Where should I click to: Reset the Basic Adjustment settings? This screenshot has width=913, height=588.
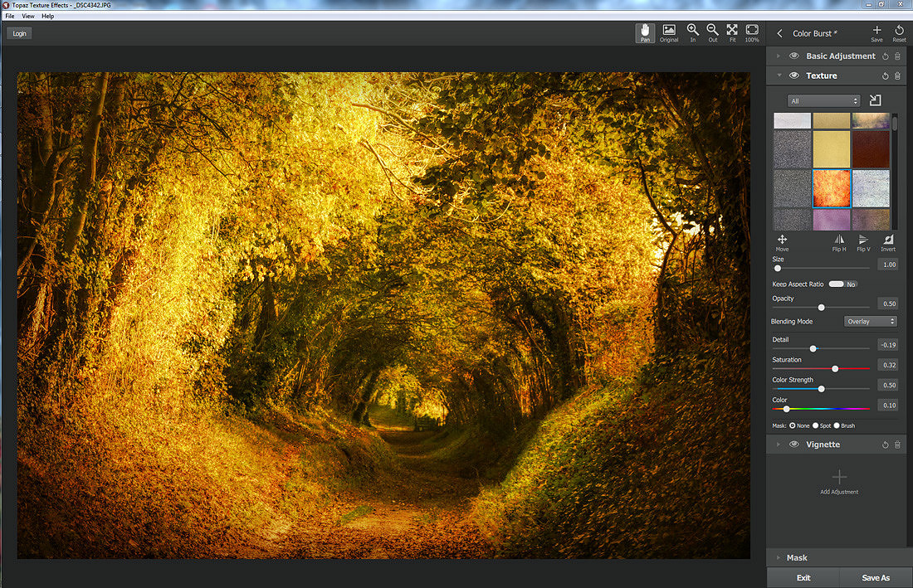(885, 56)
